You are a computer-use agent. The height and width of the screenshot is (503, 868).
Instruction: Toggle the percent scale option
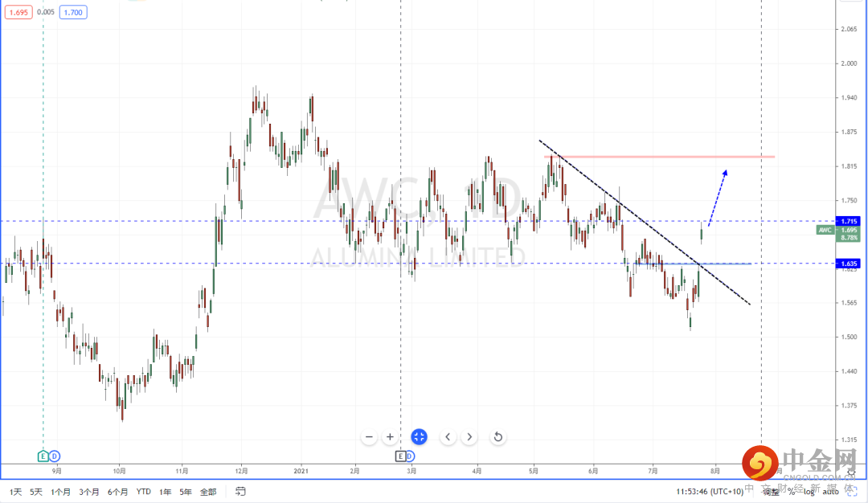[x=792, y=492]
